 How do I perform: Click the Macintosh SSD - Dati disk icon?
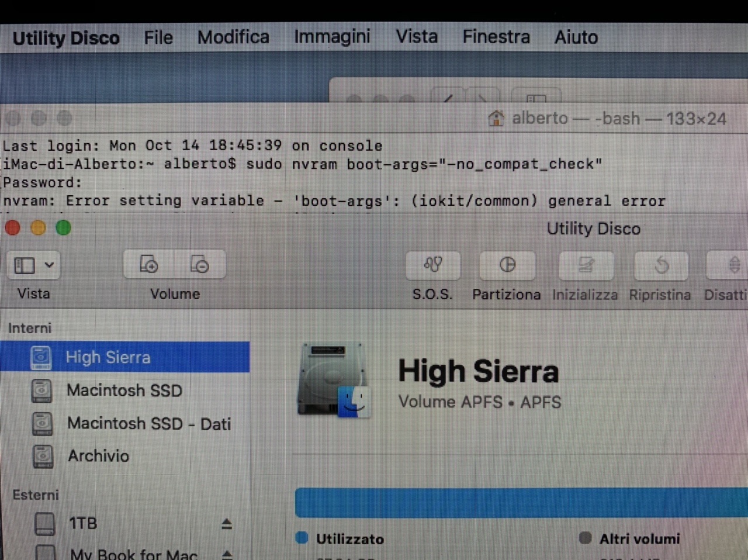(x=42, y=424)
